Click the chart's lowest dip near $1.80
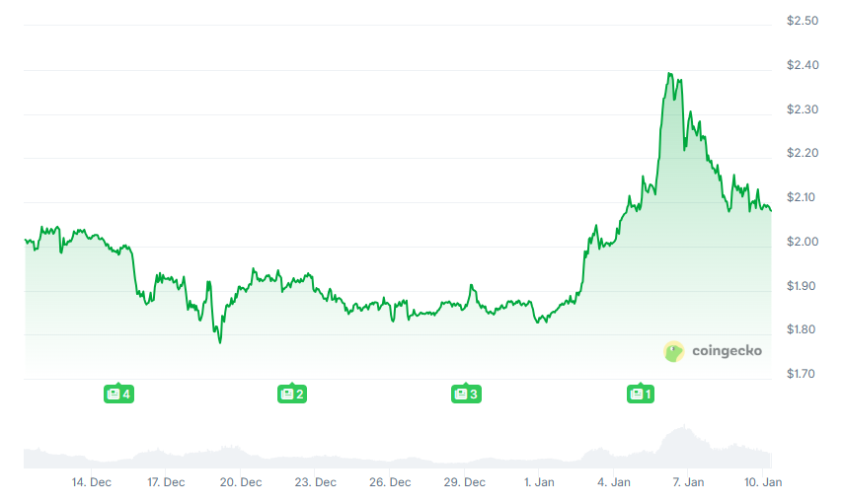 (220, 341)
